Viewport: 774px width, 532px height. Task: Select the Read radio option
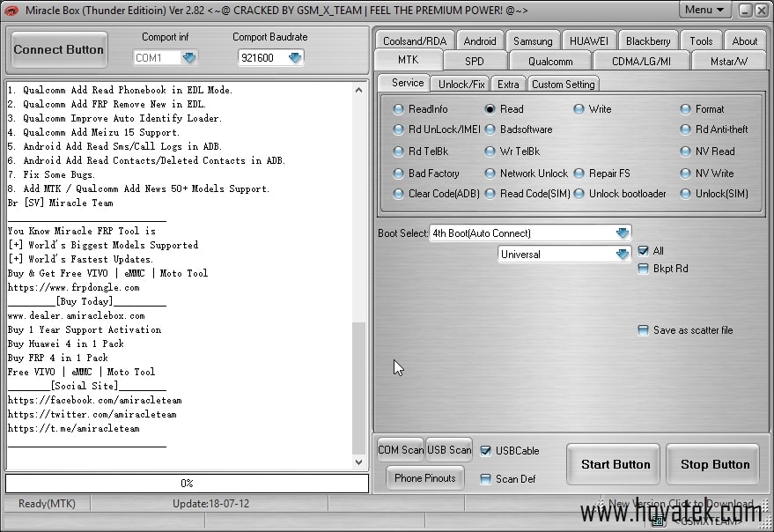click(x=504, y=109)
